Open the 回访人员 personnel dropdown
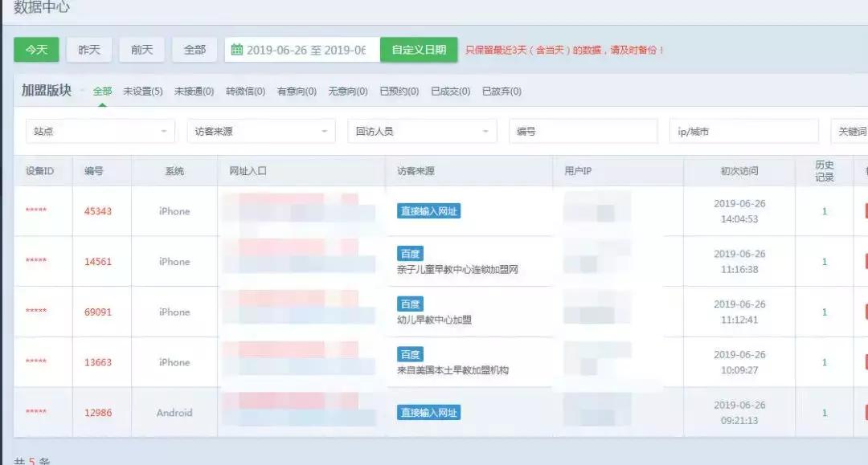Screen dimensions: 868x465 point(421,130)
